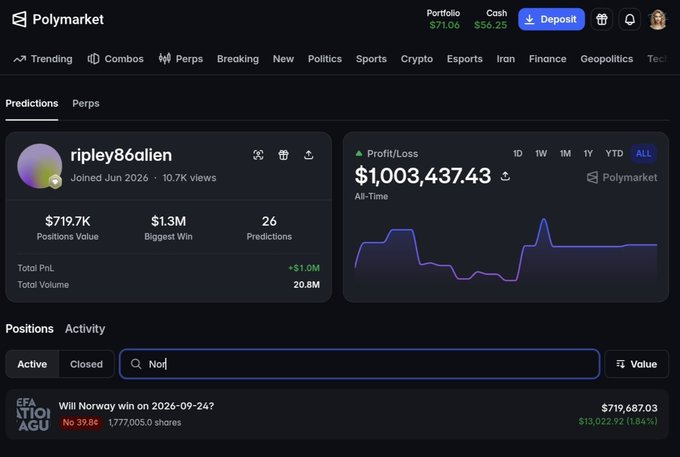Click the $1.3M Biggest Win stat

click(168, 228)
